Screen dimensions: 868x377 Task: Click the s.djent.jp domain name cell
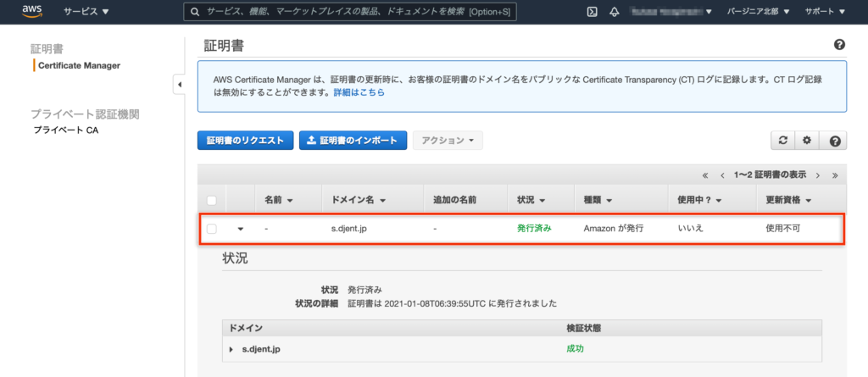[x=348, y=228]
